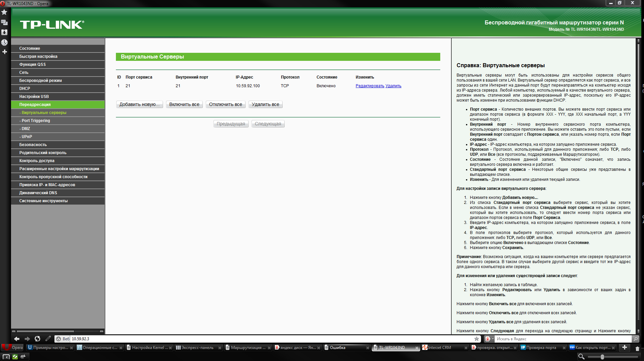Adjust the page zoom slider
The image size is (644, 361).
pos(602,357)
